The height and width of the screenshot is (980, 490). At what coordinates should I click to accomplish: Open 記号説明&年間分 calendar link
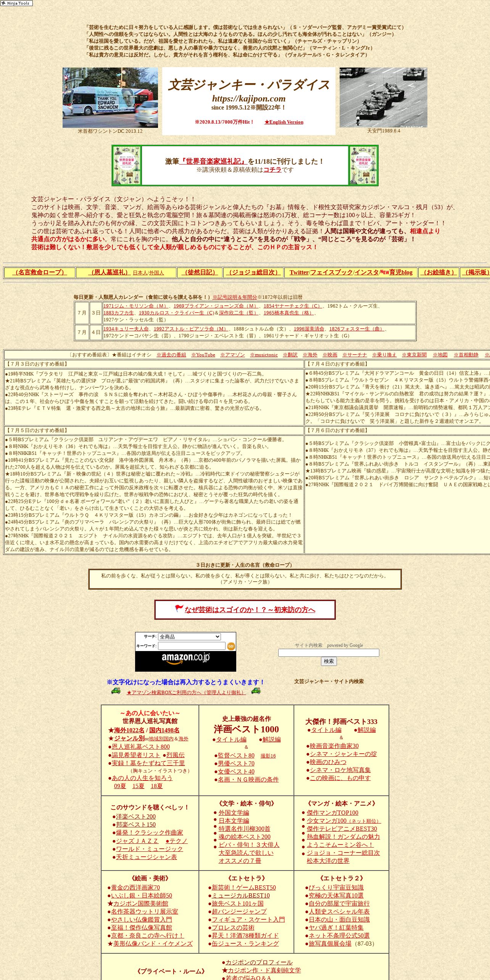(235, 297)
